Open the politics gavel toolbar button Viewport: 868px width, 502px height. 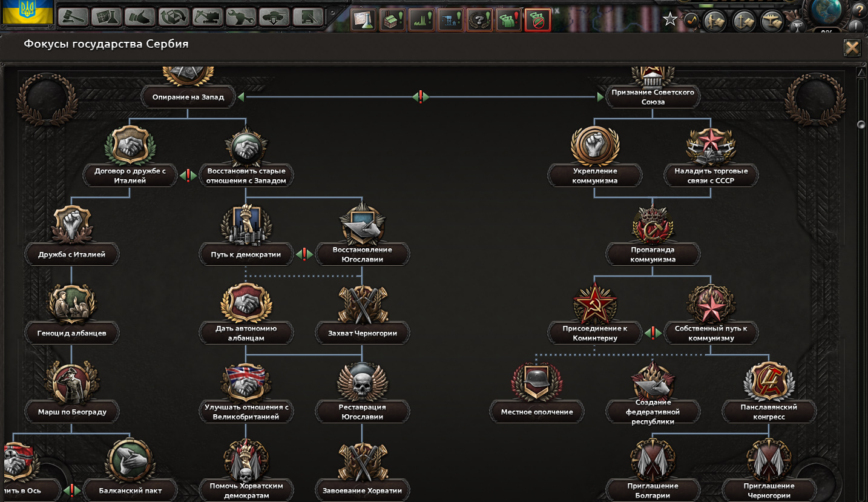click(x=73, y=16)
